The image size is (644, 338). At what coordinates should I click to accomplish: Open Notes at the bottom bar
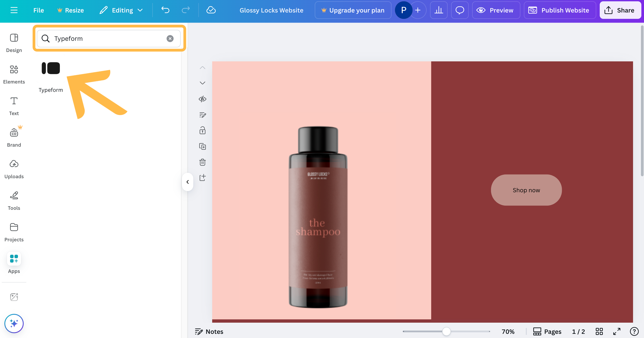(209, 331)
